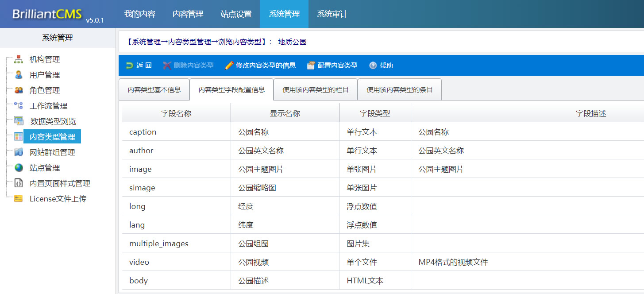This screenshot has height=294, width=644.
Task: Click the 数据类型浏览 table icon
Action: (x=19, y=121)
